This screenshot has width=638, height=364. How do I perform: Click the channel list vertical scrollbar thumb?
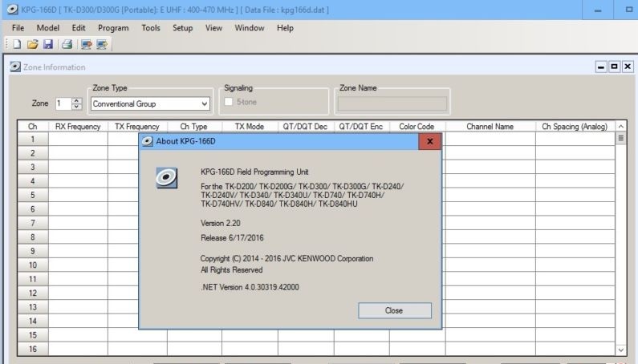[620, 139]
